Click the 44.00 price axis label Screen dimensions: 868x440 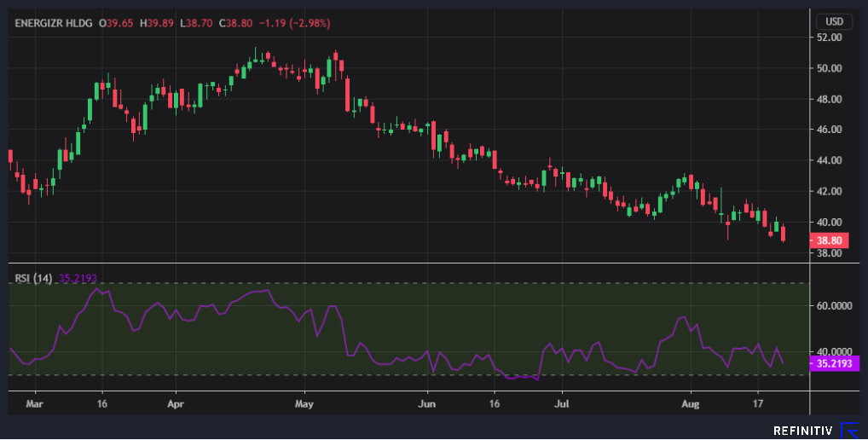tap(829, 160)
